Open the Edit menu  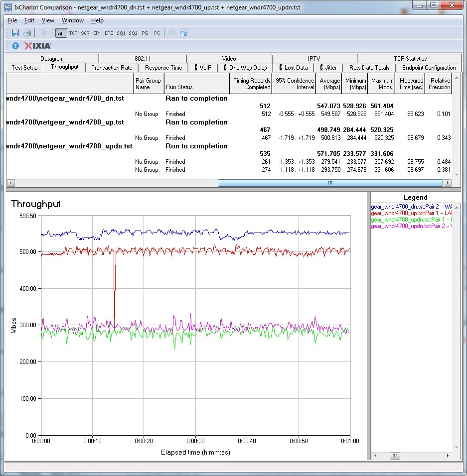[29, 20]
